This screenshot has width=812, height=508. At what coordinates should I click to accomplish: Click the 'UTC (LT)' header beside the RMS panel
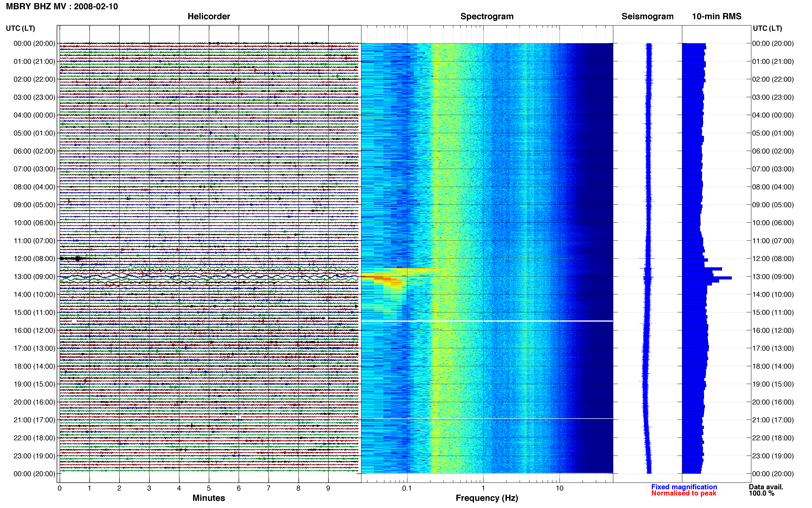point(767,28)
